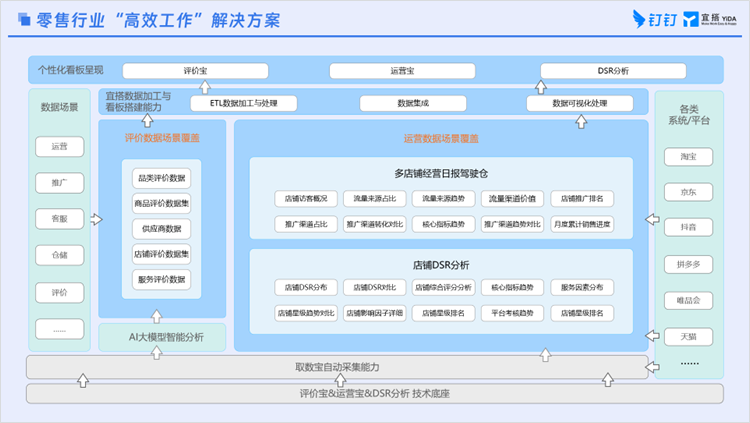Viewport: 750px width, 423px height.
Task: Click the blue square icon beside the title
Action: point(24,19)
